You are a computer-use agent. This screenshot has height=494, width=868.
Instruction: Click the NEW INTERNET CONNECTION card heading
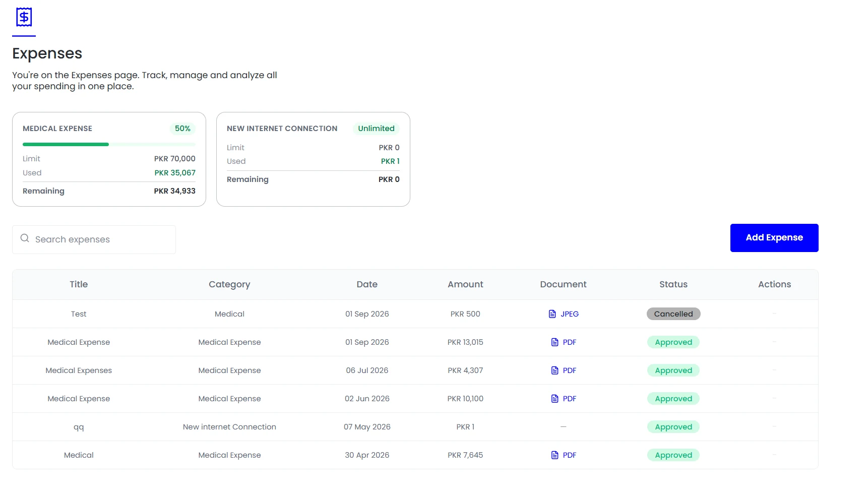(282, 129)
